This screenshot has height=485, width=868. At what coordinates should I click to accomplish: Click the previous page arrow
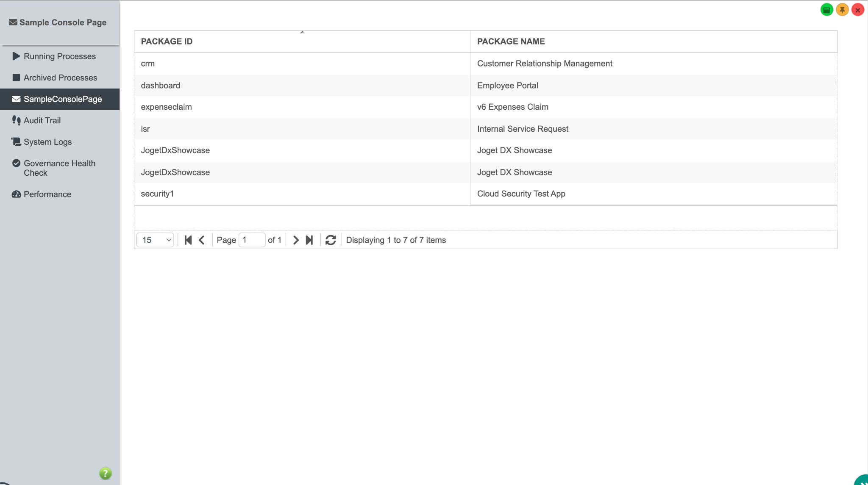pos(202,240)
